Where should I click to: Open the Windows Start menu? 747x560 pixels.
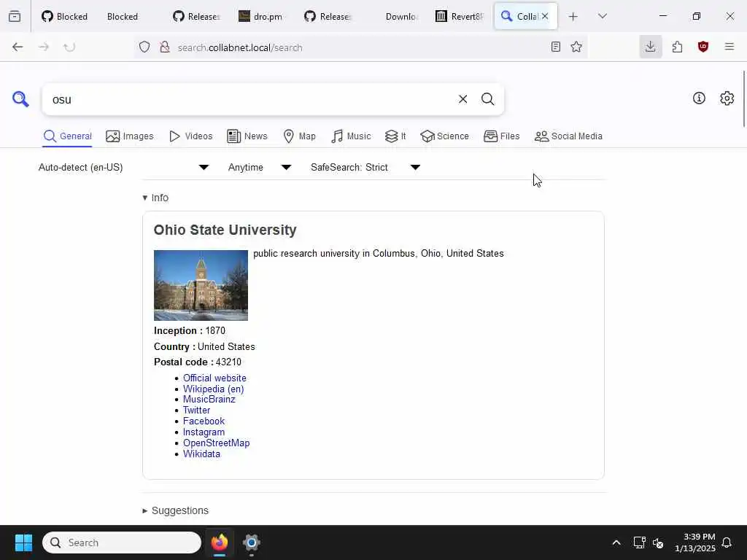(23, 542)
